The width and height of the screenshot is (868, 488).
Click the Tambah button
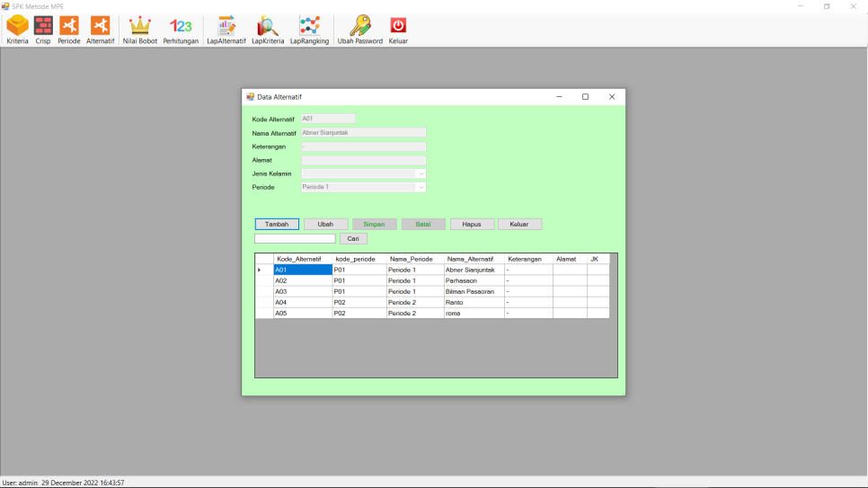click(277, 225)
